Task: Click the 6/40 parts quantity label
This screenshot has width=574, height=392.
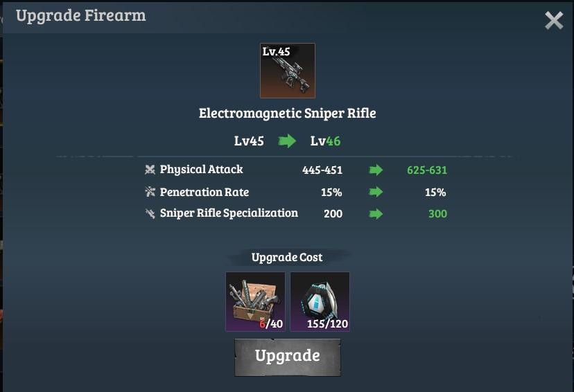Action: coord(271,323)
